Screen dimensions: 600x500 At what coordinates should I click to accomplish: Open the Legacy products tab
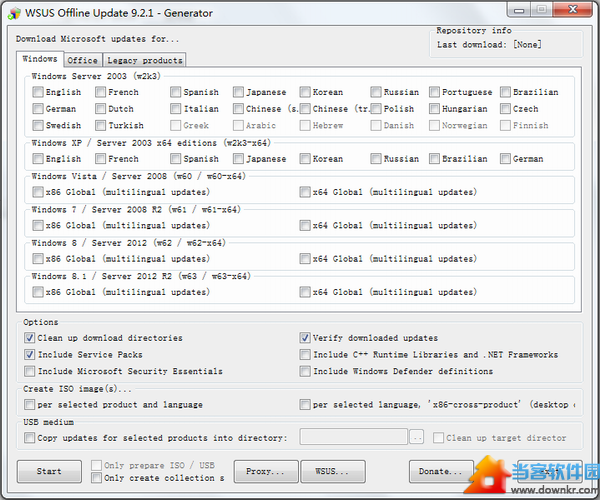point(145,60)
